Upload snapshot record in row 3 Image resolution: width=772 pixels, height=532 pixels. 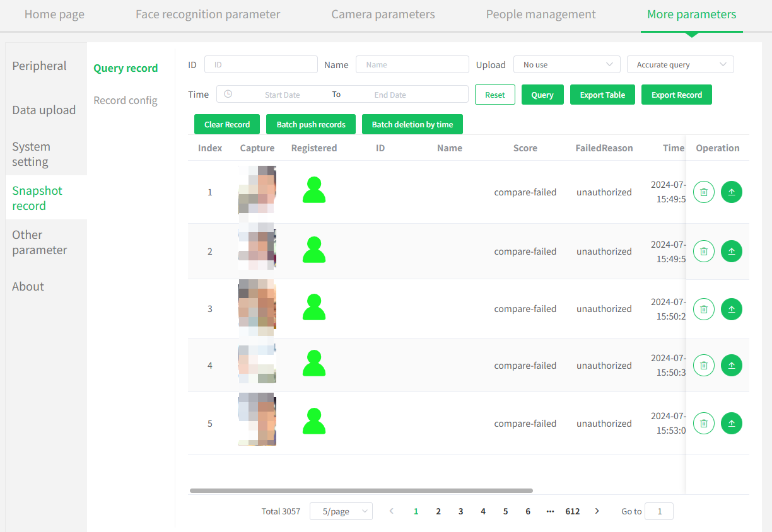pos(732,309)
